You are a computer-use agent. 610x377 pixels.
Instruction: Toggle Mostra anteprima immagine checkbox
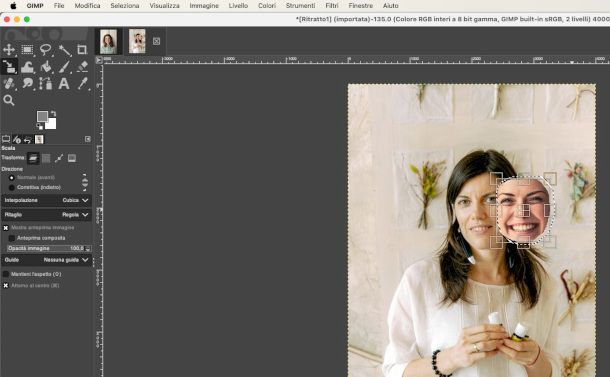point(6,228)
